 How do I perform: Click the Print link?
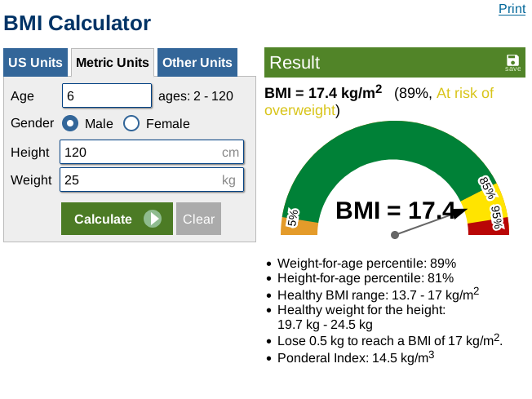click(x=512, y=9)
